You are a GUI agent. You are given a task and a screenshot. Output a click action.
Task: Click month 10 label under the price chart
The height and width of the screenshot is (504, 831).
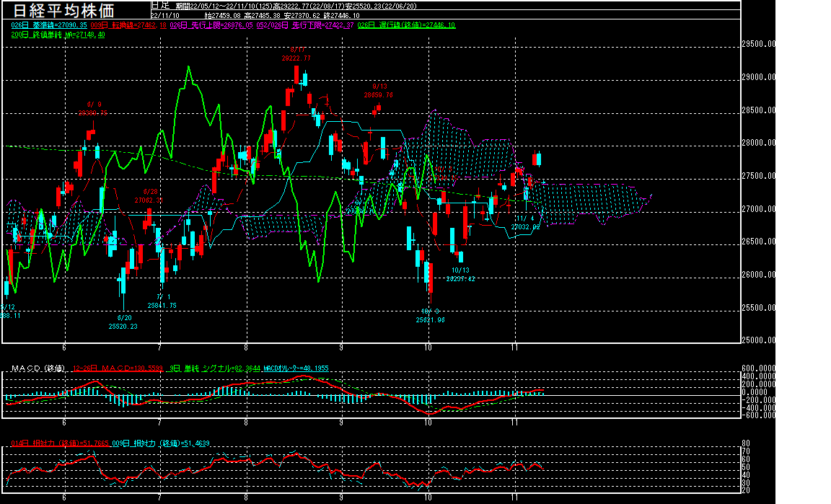(428, 348)
